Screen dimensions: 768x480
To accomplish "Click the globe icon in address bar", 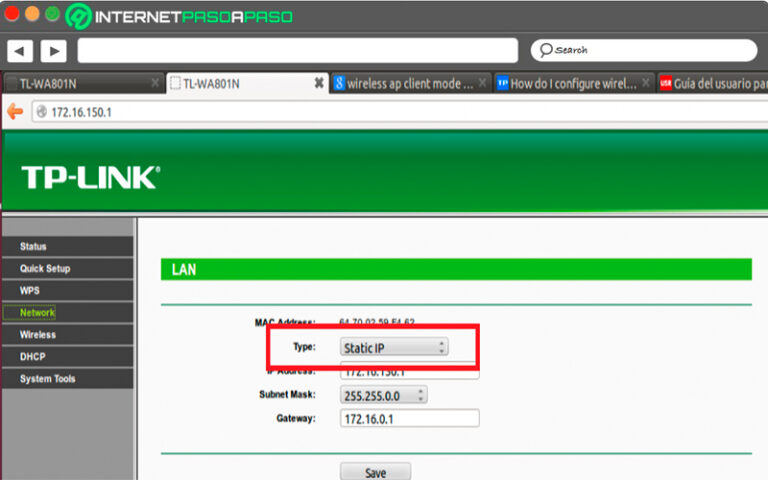I will [41, 112].
